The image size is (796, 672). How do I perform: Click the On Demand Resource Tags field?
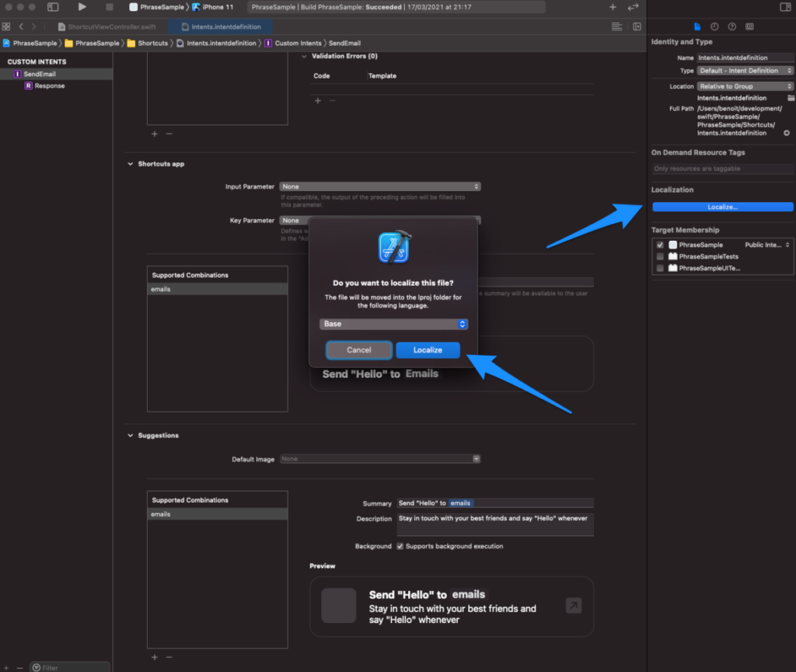point(722,169)
